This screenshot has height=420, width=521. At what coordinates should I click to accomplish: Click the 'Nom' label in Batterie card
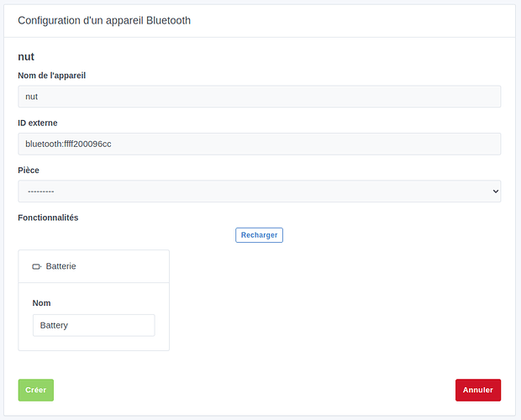point(41,303)
